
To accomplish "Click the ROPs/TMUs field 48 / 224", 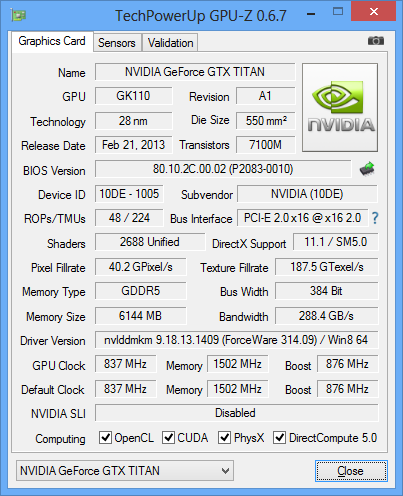I will pyautogui.click(x=129, y=218).
